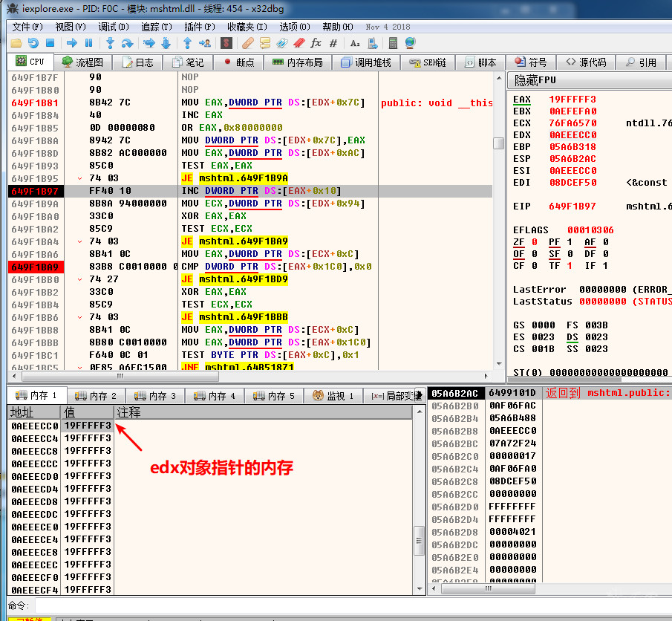This screenshot has width=672, height=621.
Task: Switch to the 内存布局 tab
Action: click(x=297, y=62)
